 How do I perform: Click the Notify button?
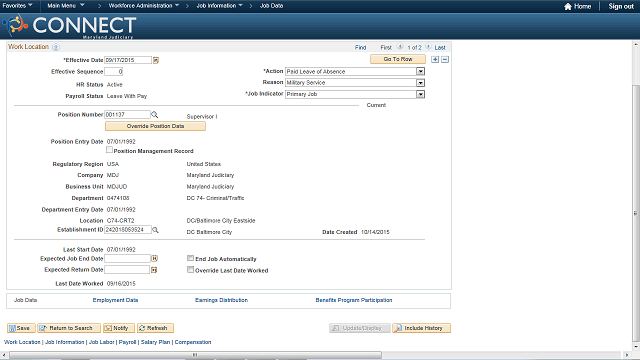118,328
